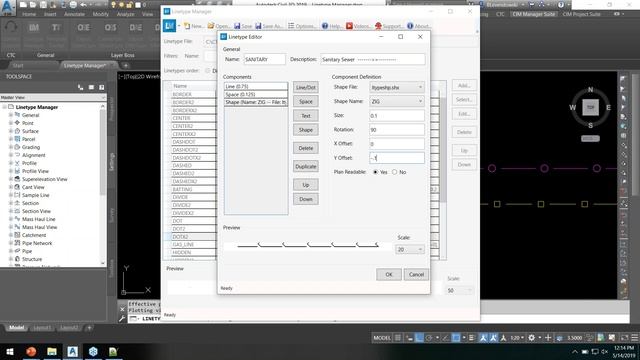Viewport: 640px width, 360px height.
Task: Click Save As in the Linetype Manager toolbar
Action: (269, 26)
